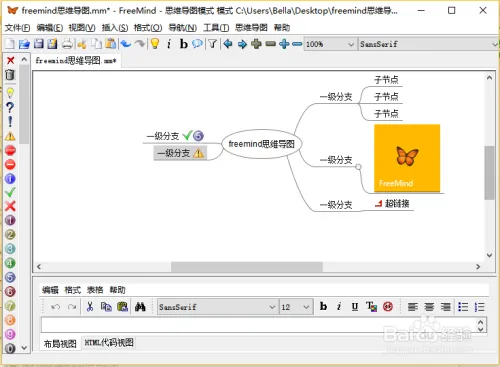
Task: Expand the note editor SansSerif font dropdown
Action: coord(217,307)
